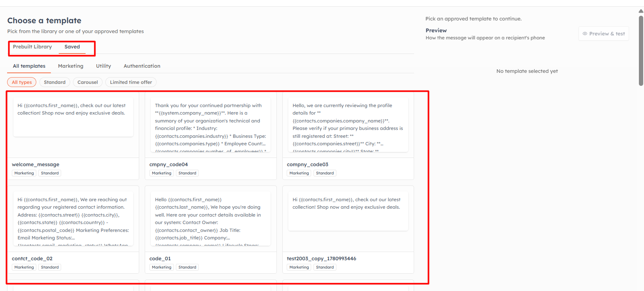Switch to the Marketing category tab
Screen dimensions: 644x291
[71, 66]
